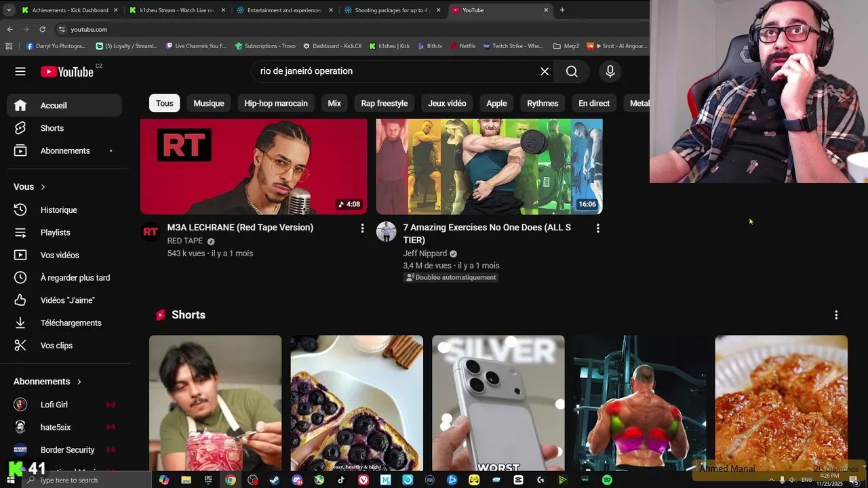The image size is (868, 488).
Task: Open Vos vidéos in the sidebar
Action: click(x=64, y=255)
